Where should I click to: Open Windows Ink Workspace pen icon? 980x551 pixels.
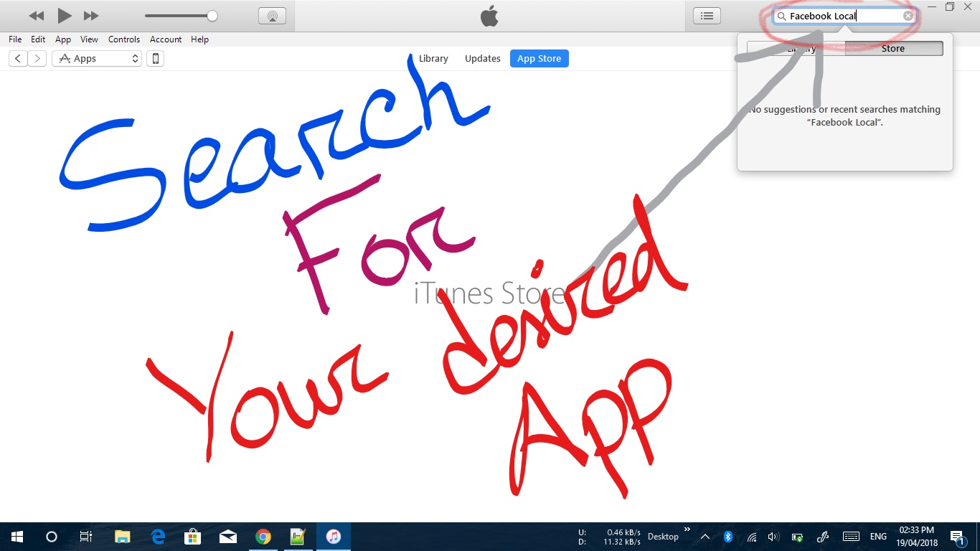[823, 537]
